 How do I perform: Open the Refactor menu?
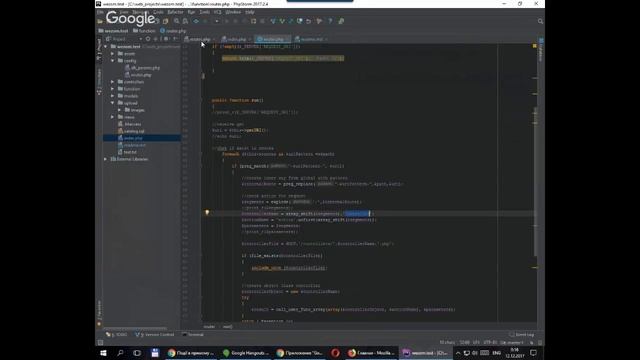click(175, 12)
